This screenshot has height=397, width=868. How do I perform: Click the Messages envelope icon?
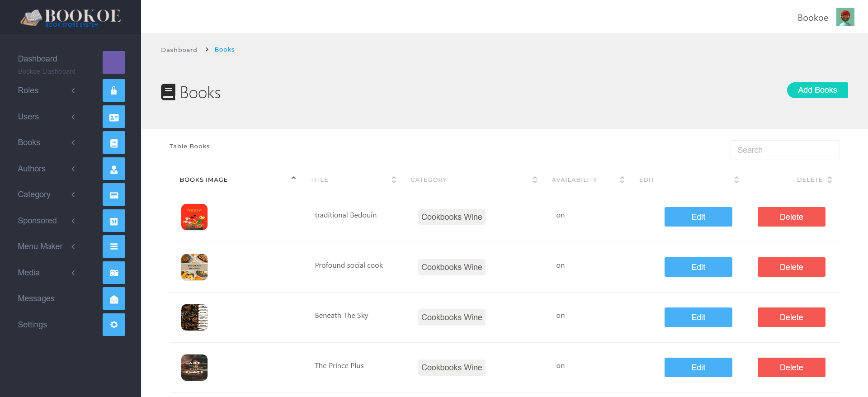(113, 298)
